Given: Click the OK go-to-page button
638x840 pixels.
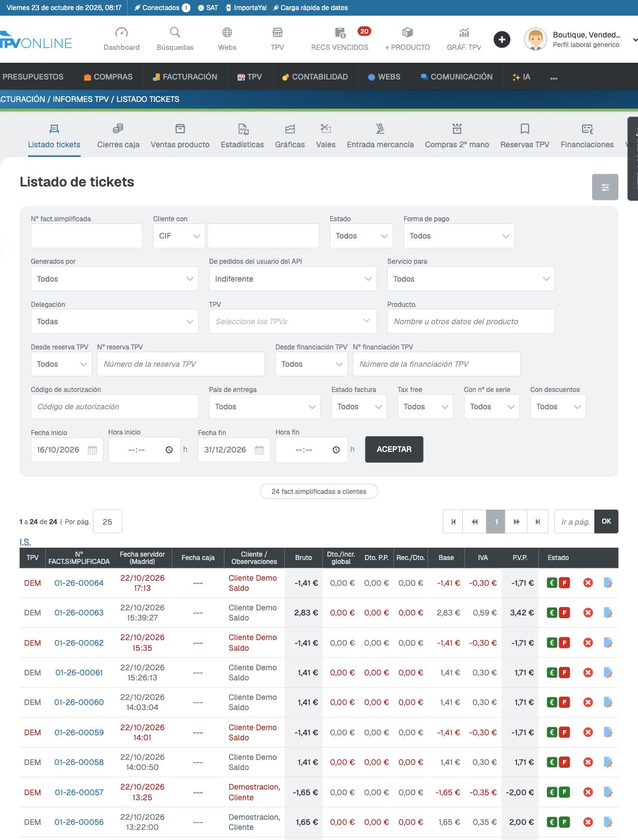Looking at the screenshot, I should click(x=606, y=521).
